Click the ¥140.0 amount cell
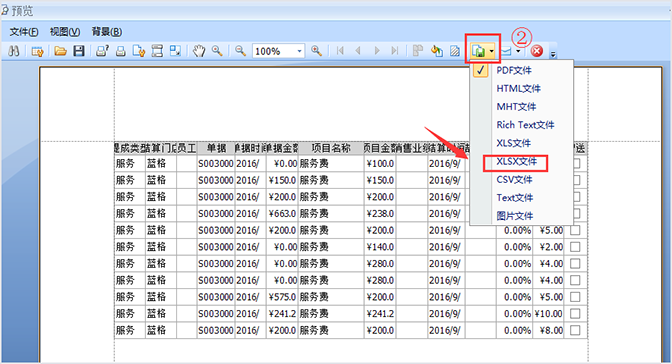672x364 pixels. (380, 247)
